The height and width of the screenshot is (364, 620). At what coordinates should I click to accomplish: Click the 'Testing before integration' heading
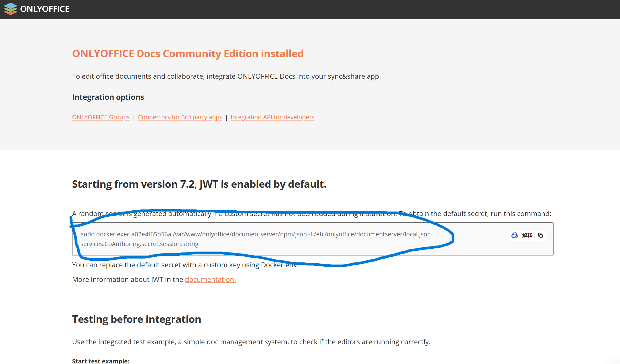pos(137,319)
